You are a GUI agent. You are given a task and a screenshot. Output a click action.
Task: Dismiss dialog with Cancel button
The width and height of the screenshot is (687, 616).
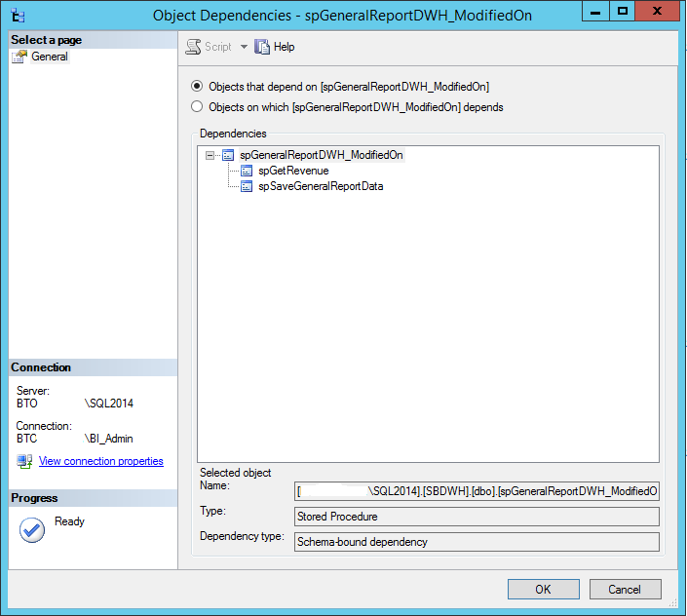coord(625,590)
